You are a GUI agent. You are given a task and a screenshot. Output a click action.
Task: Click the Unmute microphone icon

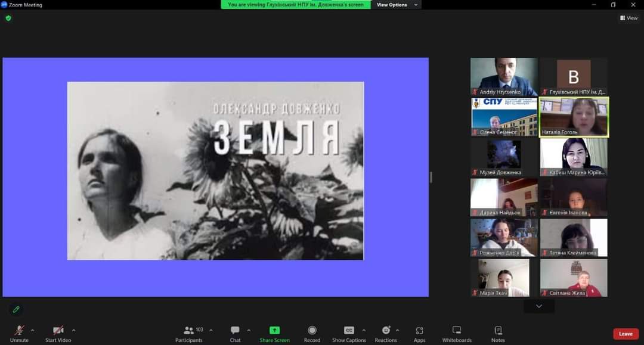coord(19,330)
